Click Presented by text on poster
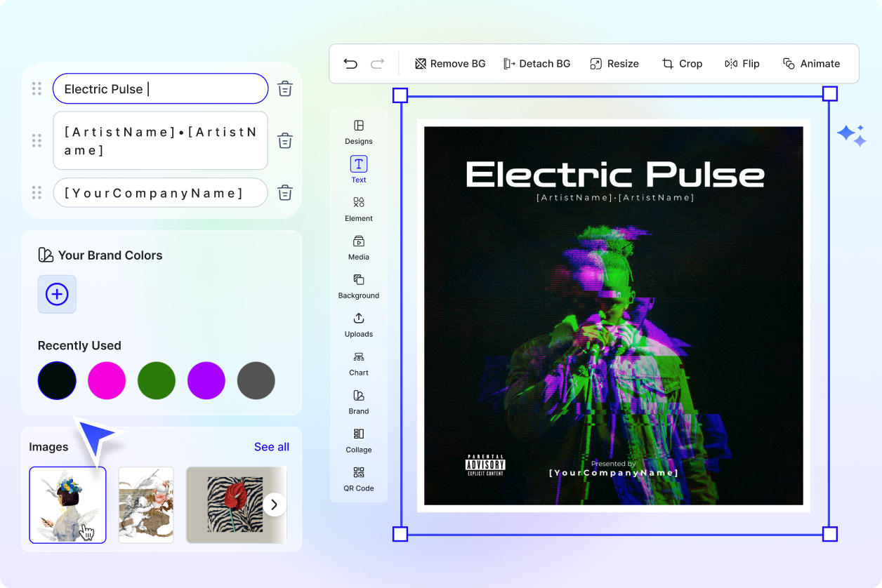Image resolution: width=882 pixels, height=588 pixels. coord(613,463)
